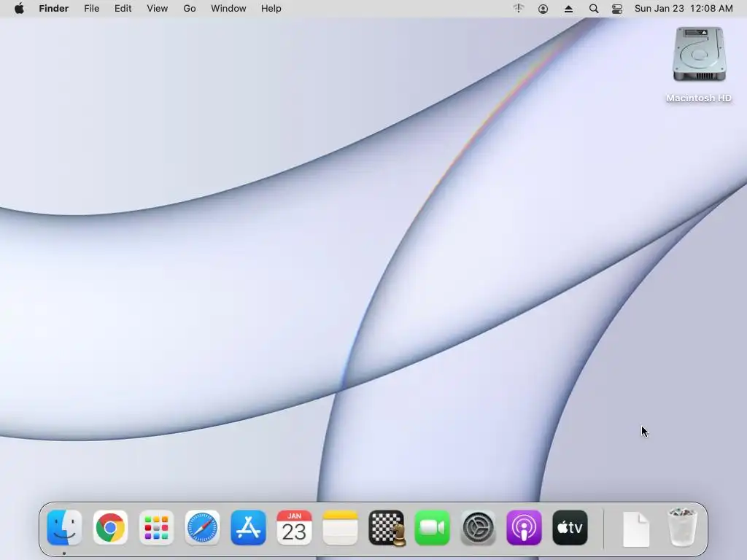
Task: Open the Chess game icon
Action: point(387,528)
